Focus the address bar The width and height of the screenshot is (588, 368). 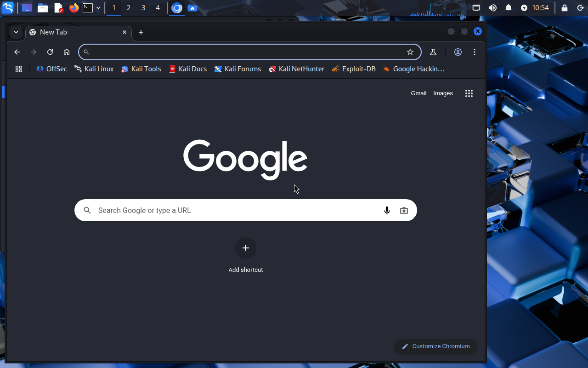(250, 52)
